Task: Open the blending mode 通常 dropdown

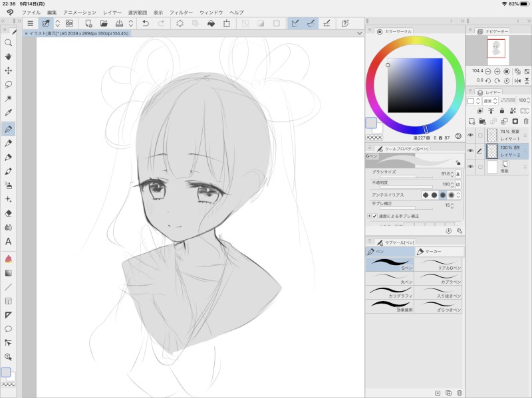Action: click(x=490, y=101)
